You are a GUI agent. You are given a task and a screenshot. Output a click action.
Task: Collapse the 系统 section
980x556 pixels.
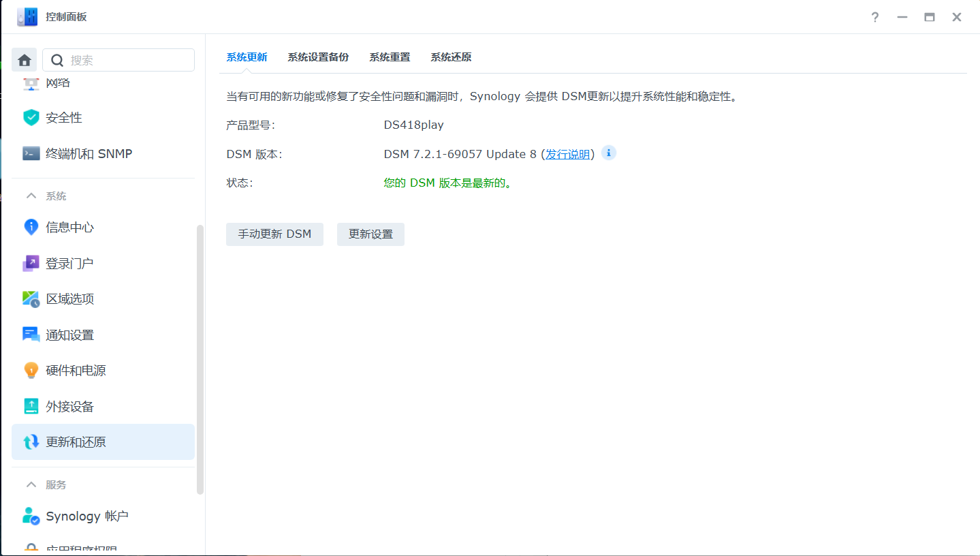click(31, 196)
